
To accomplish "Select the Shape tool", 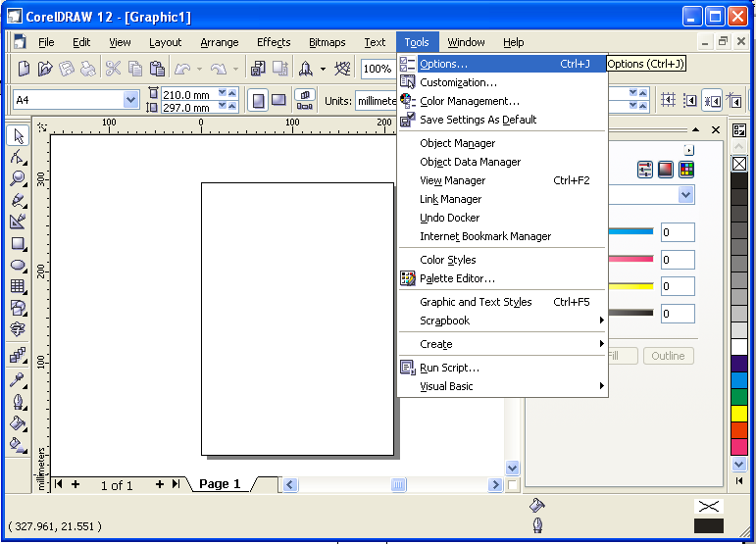I will pyautogui.click(x=18, y=157).
